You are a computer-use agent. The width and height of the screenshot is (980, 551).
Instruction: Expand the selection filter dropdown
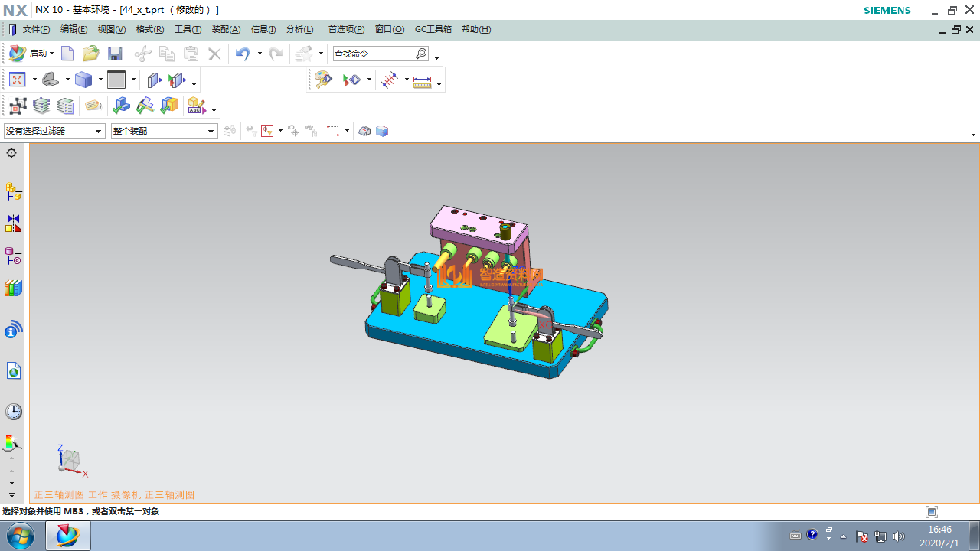click(98, 132)
